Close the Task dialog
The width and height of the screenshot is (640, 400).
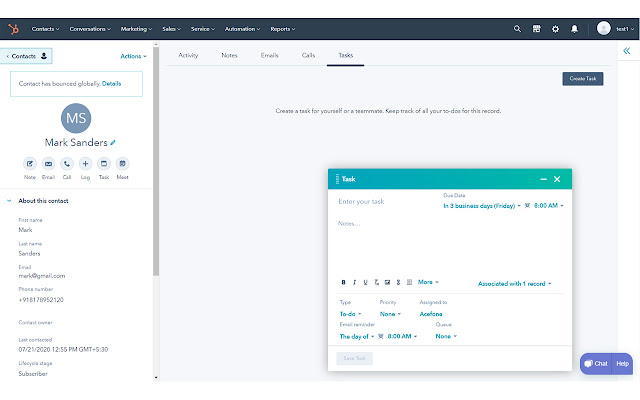[x=557, y=179]
